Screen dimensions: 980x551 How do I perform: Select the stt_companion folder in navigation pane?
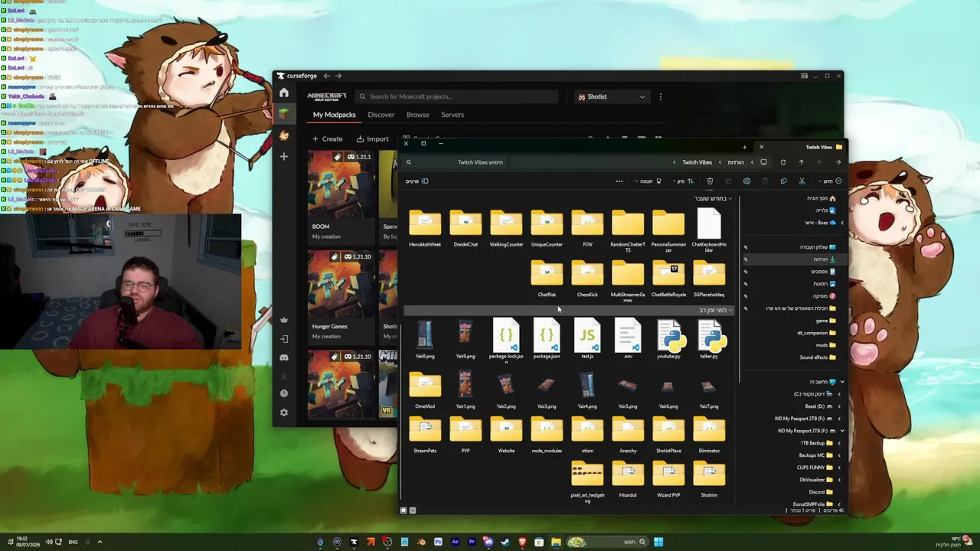click(817, 333)
